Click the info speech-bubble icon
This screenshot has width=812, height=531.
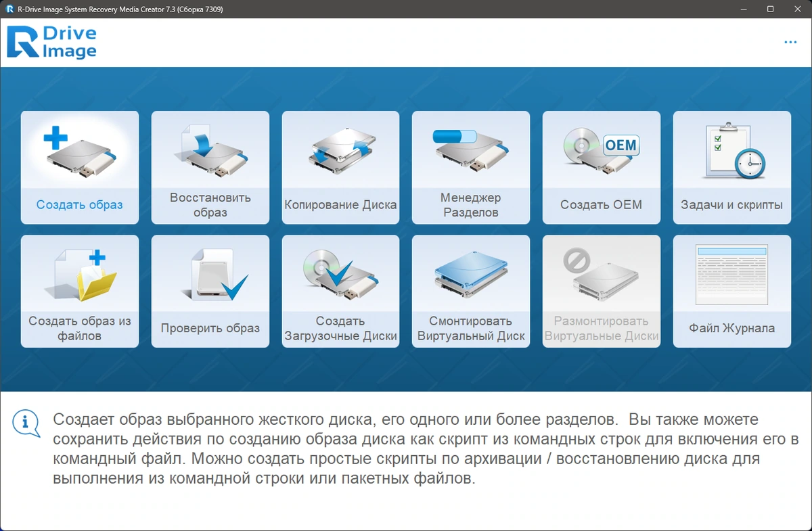(x=26, y=423)
